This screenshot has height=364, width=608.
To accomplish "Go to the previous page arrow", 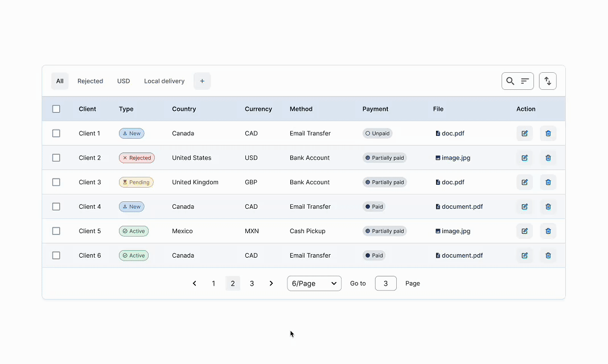I will [194, 283].
